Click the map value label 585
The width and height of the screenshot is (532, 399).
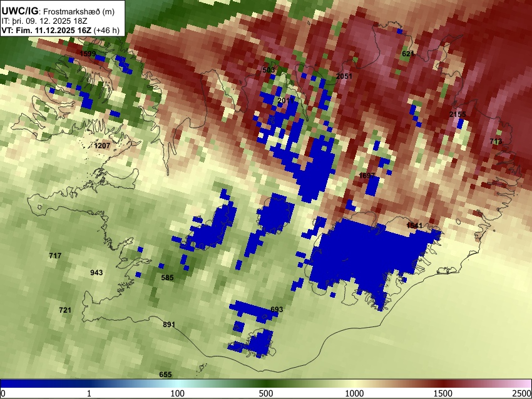point(167,278)
